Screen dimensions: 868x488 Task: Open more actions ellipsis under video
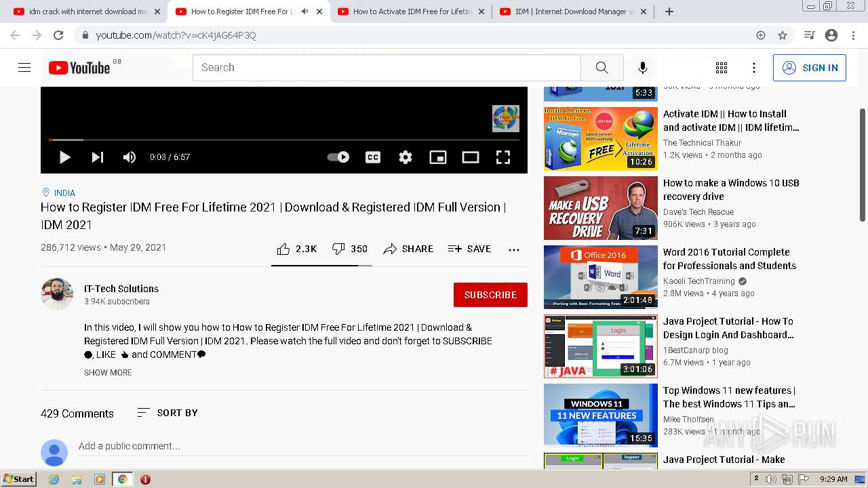[514, 249]
